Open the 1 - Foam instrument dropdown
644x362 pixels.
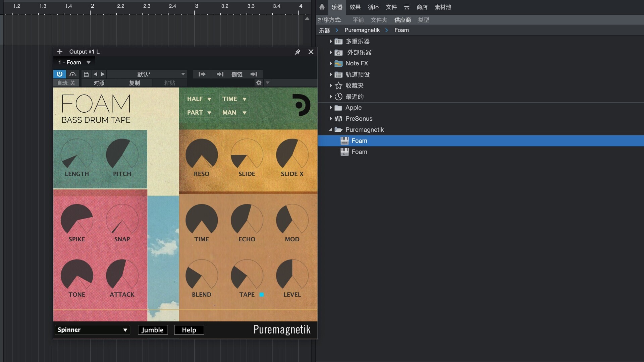[74, 62]
